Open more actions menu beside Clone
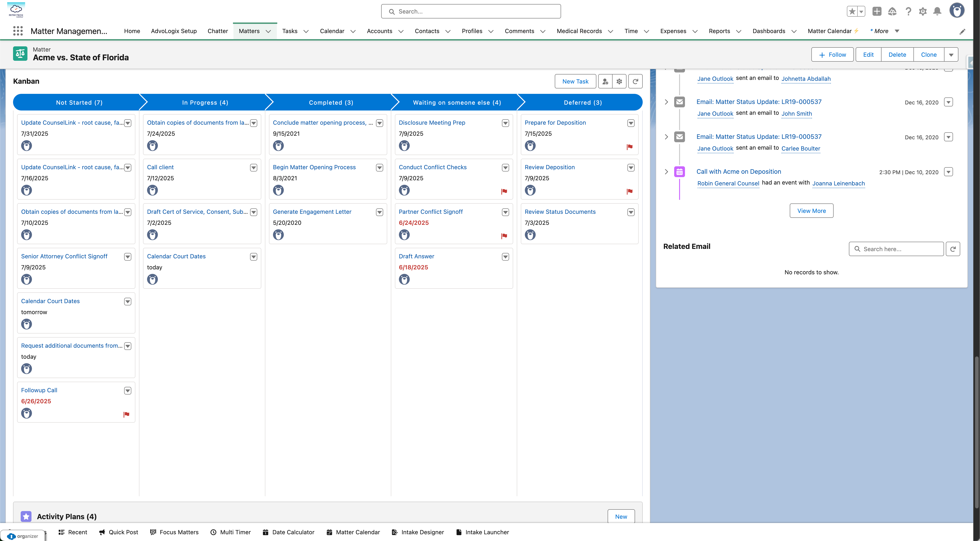Screen dimensions: 980x541 tap(951, 55)
